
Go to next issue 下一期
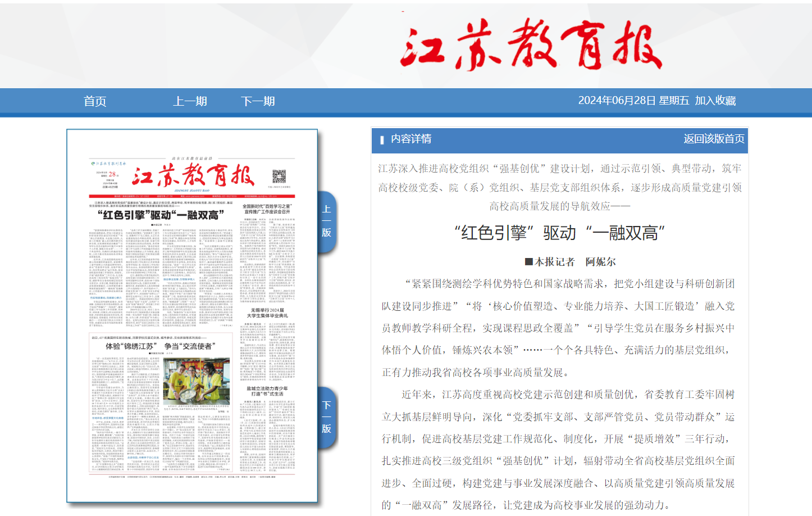258,101
